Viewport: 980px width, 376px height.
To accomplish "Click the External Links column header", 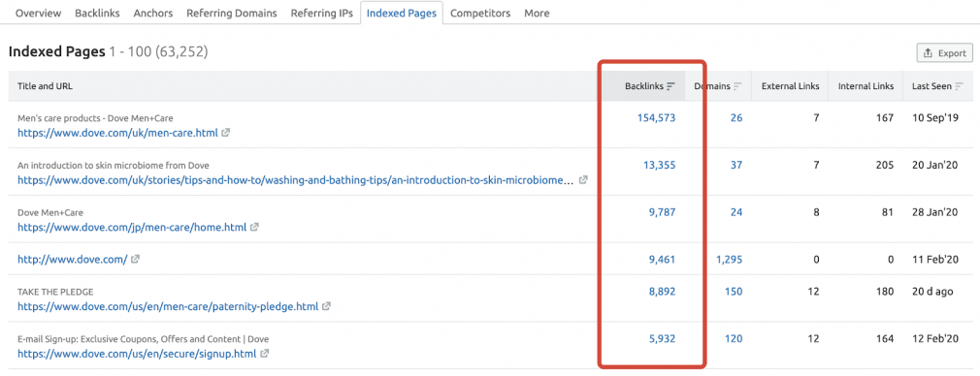I will 790,86.
